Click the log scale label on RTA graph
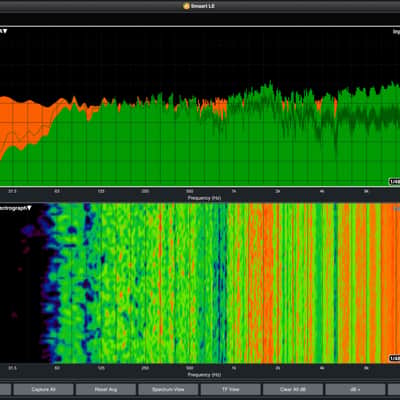This screenshot has width=400, height=400. [396, 32]
